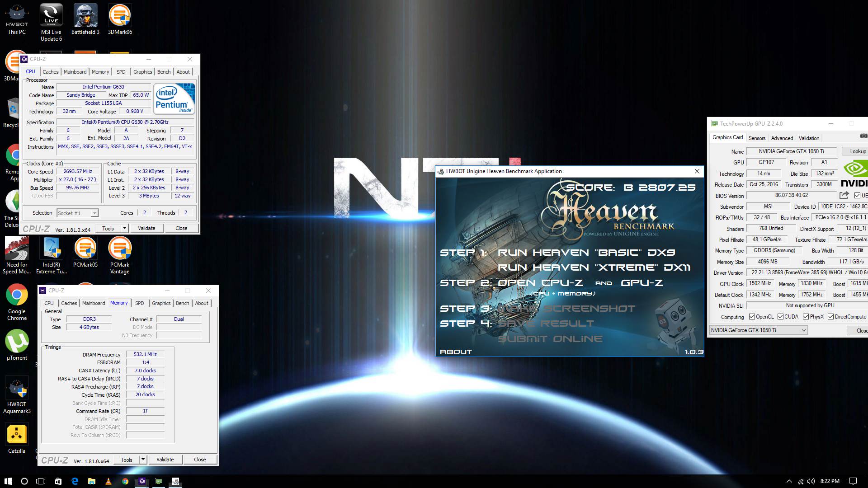Click the Core Speed value field
Screen dimensions: 868x488
pyautogui.click(x=78, y=172)
